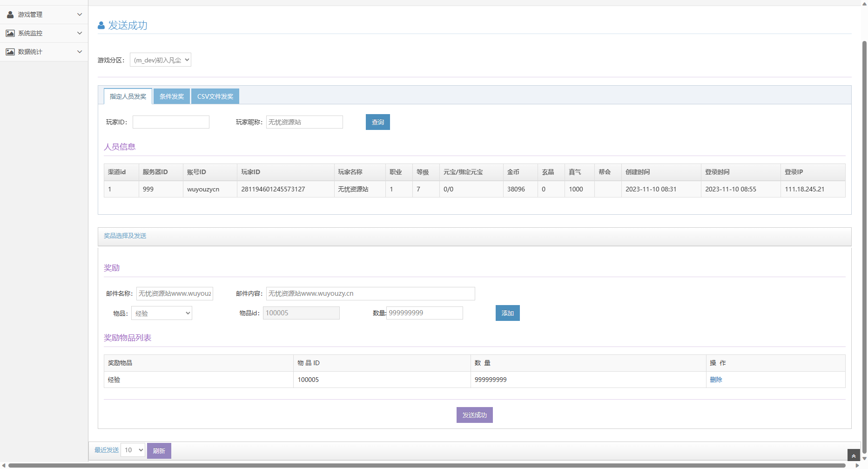
Task: Click the 最近发送 link
Action: (x=107, y=450)
